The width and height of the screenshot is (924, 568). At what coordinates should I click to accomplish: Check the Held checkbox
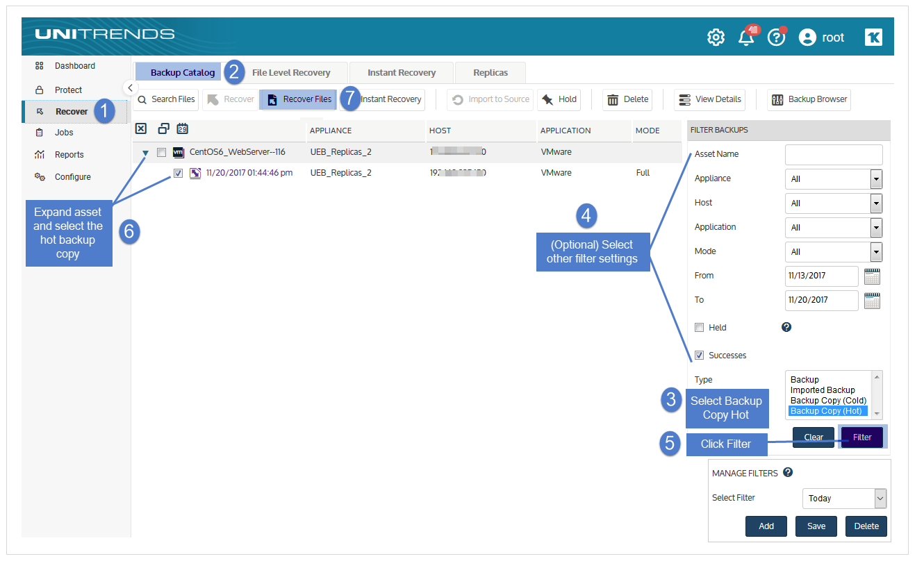click(x=700, y=328)
